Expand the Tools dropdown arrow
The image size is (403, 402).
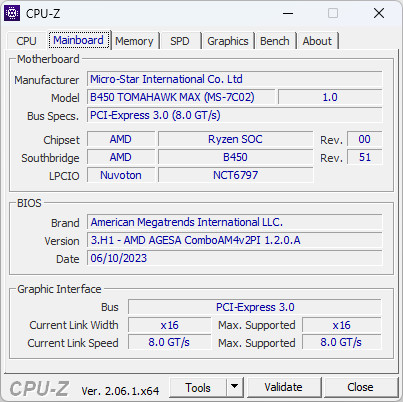[235, 387]
